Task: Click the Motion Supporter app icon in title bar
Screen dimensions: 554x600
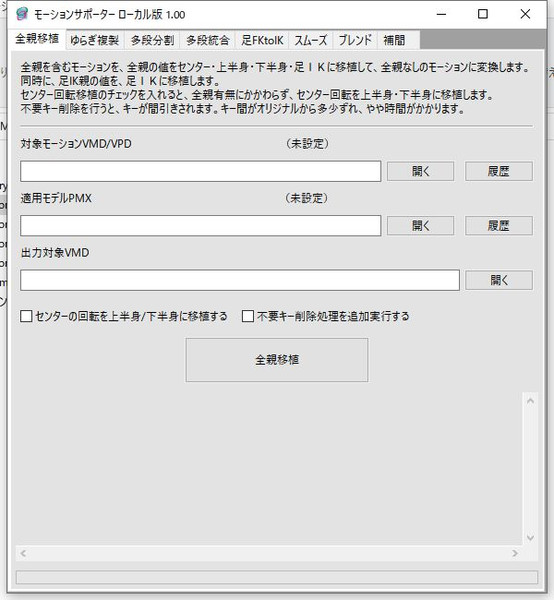Action: (22, 14)
